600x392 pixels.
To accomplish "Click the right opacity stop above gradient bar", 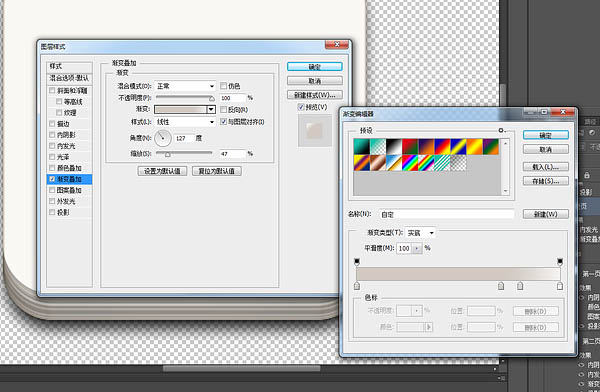I will coord(560,262).
